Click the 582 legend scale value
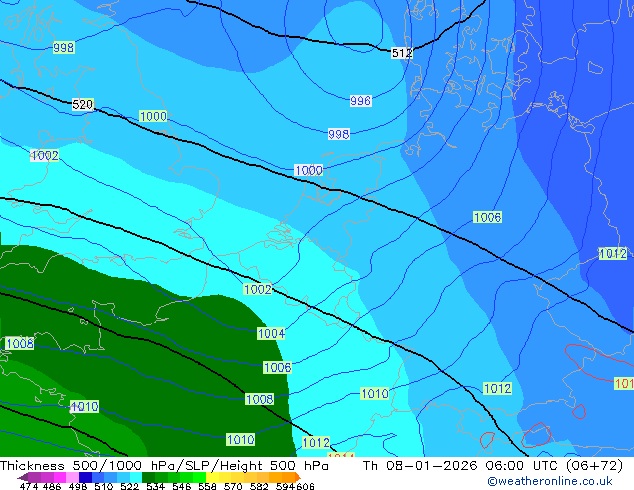634x490 pixels. [259, 486]
